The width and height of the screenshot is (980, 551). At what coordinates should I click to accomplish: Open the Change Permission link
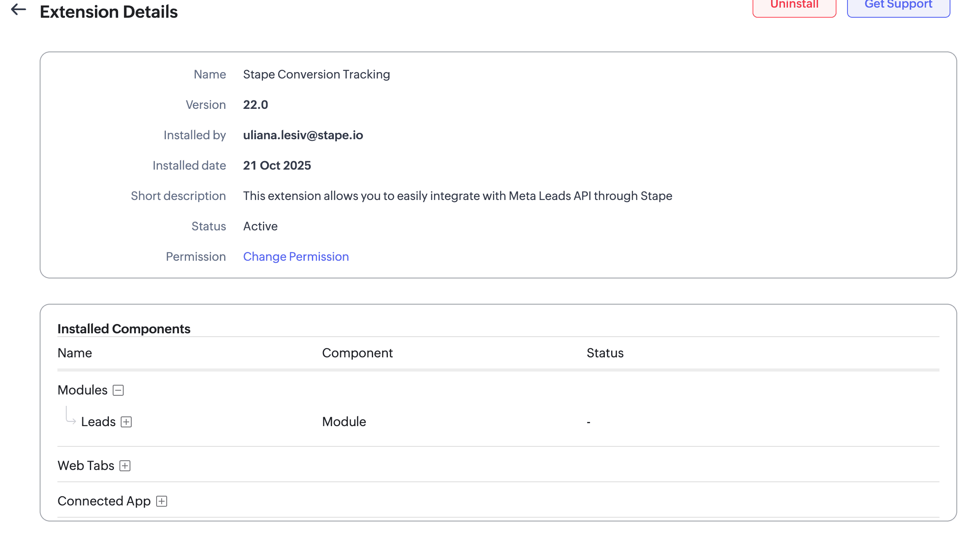[296, 257]
